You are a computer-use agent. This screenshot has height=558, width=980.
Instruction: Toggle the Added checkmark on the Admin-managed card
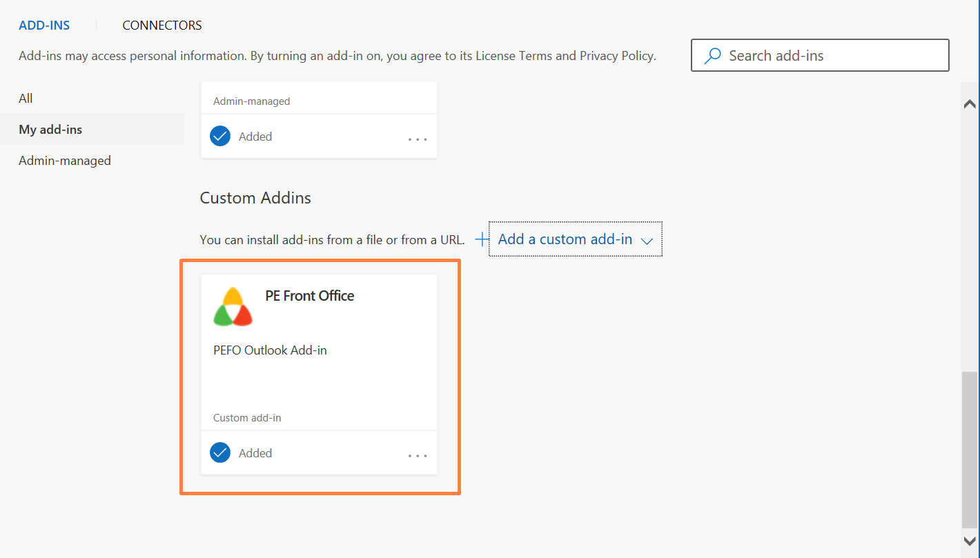(220, 137)
